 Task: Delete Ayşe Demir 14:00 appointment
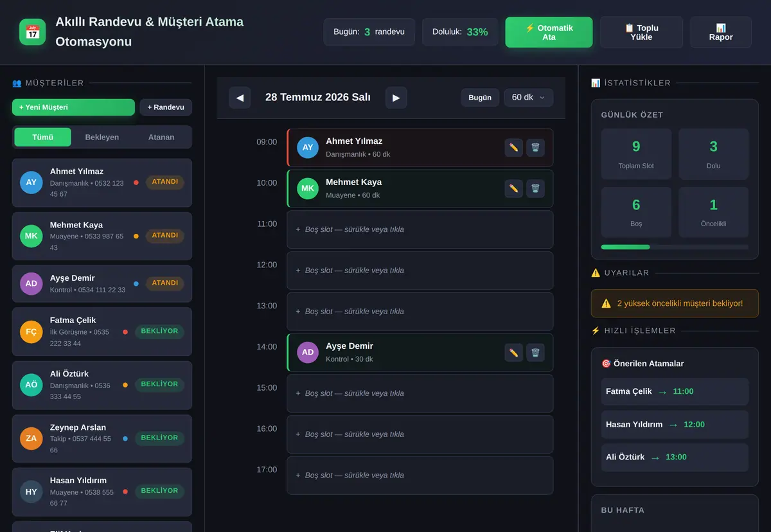tap(535, 353)
